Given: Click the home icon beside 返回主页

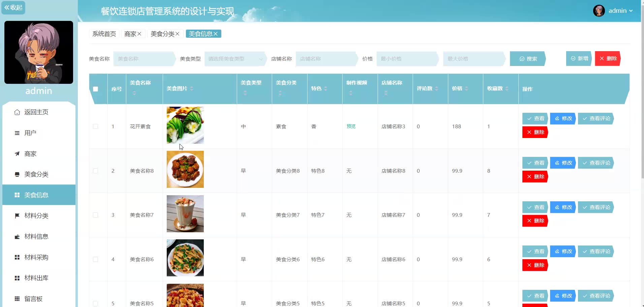Looking at the screenshot, I should tap(17, 112).
